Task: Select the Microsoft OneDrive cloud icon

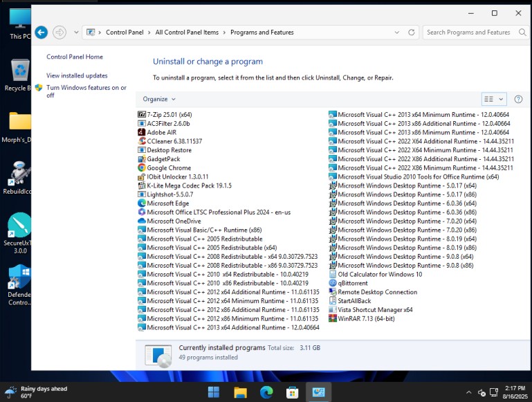Action: click(x=142, y=221)
